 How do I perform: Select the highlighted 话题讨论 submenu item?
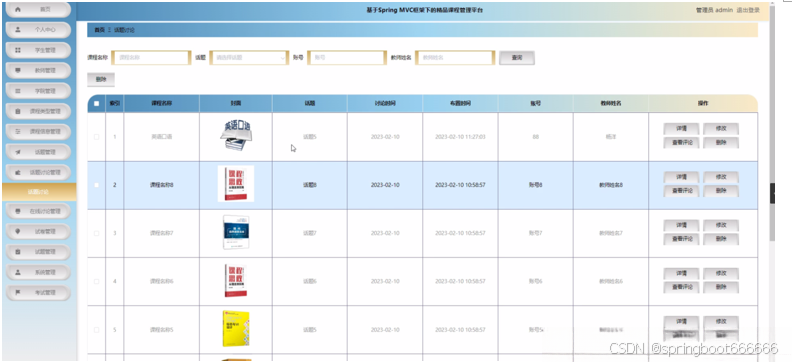[x=39, y=192]
